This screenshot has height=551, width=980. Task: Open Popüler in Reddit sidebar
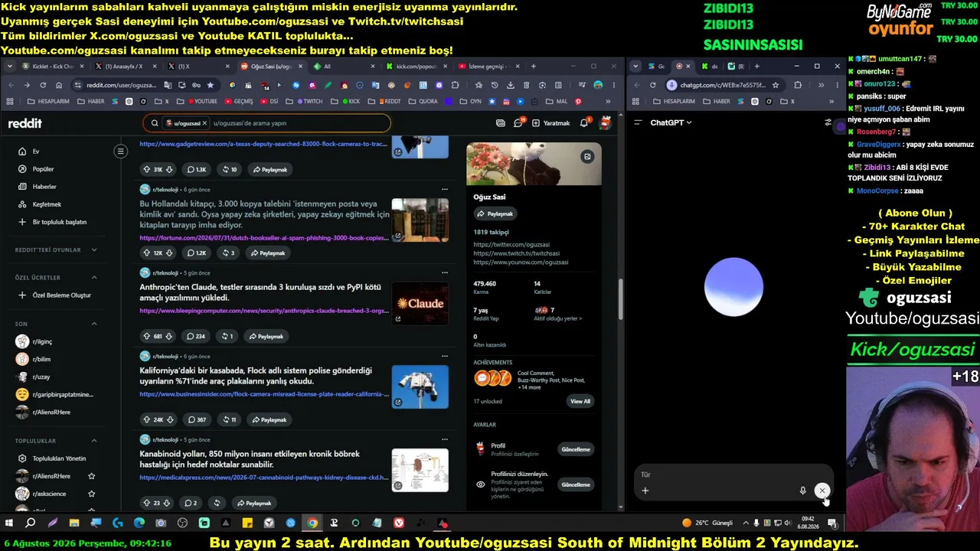click(x=43, y=169)
